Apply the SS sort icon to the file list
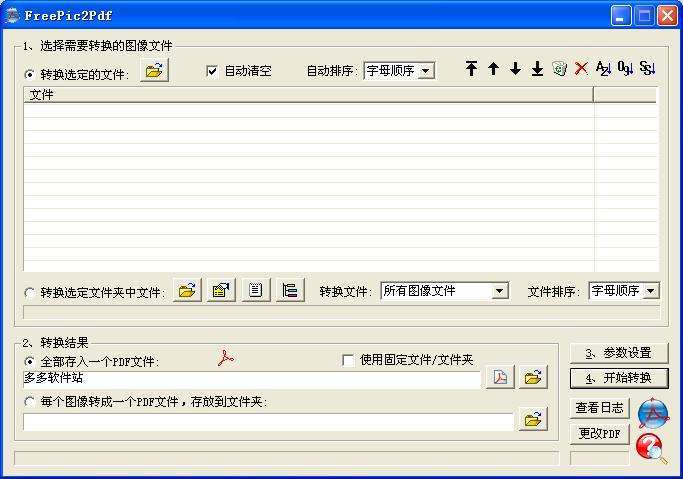This screenshot has height=479, width=683. [647, 68]
